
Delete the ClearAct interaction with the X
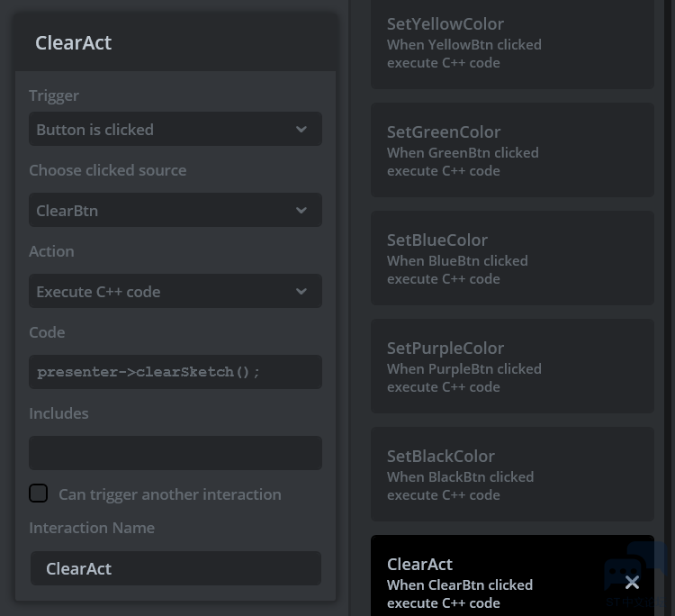(632, 582)
